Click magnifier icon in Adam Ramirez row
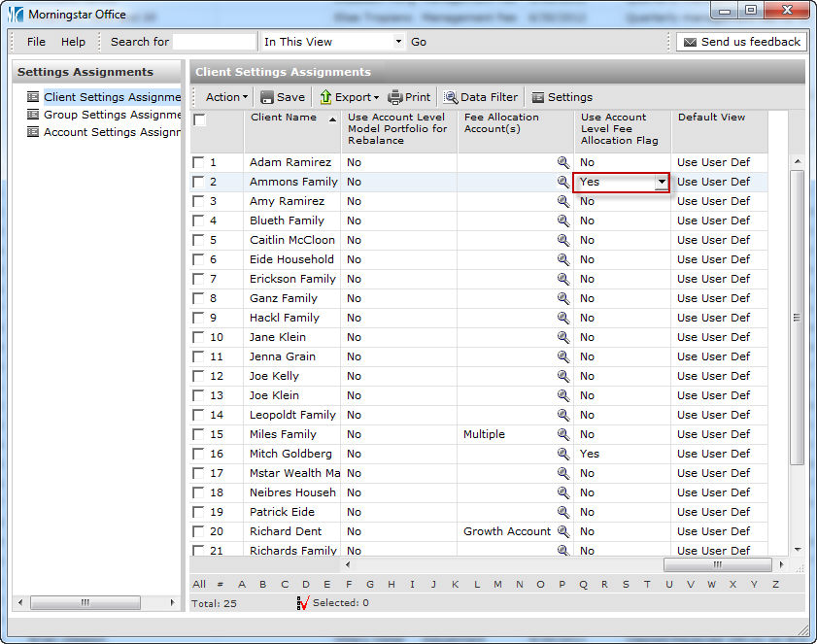 562,162
